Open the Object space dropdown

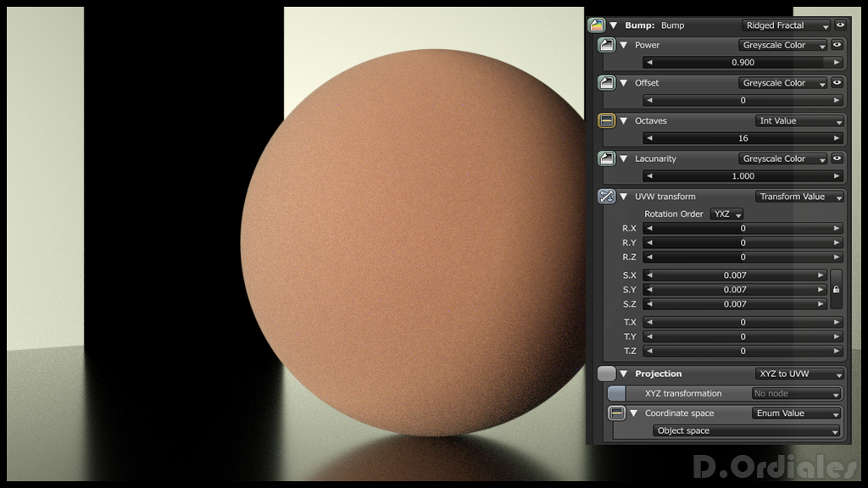(746, 430)
